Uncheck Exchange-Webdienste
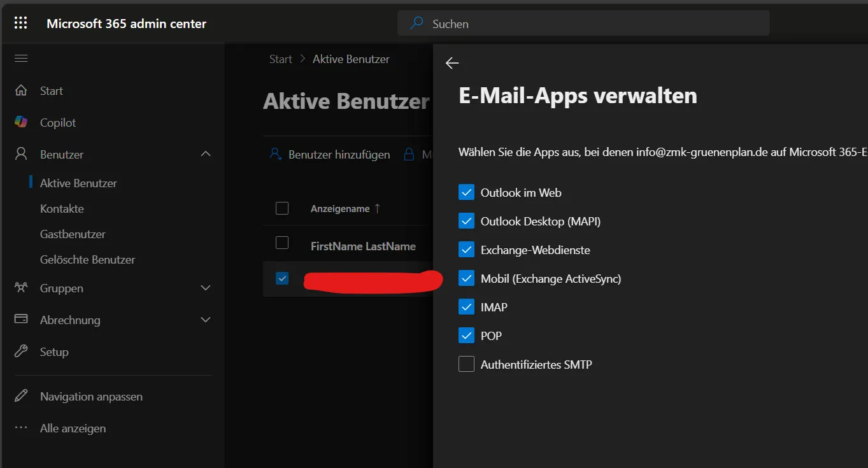This screenshot has height=468, width=868. click(x=467, y=250)
